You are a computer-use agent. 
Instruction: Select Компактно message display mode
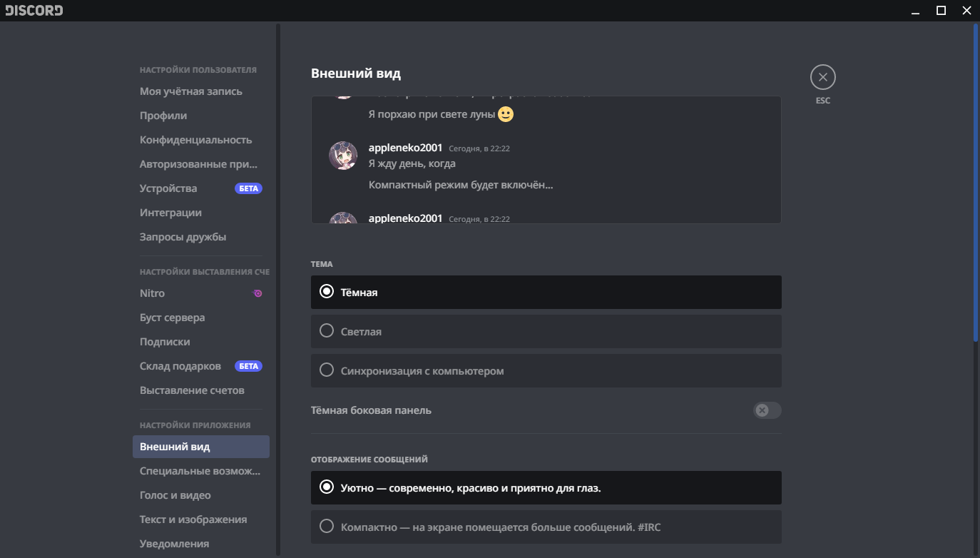(x=546, y=527)
